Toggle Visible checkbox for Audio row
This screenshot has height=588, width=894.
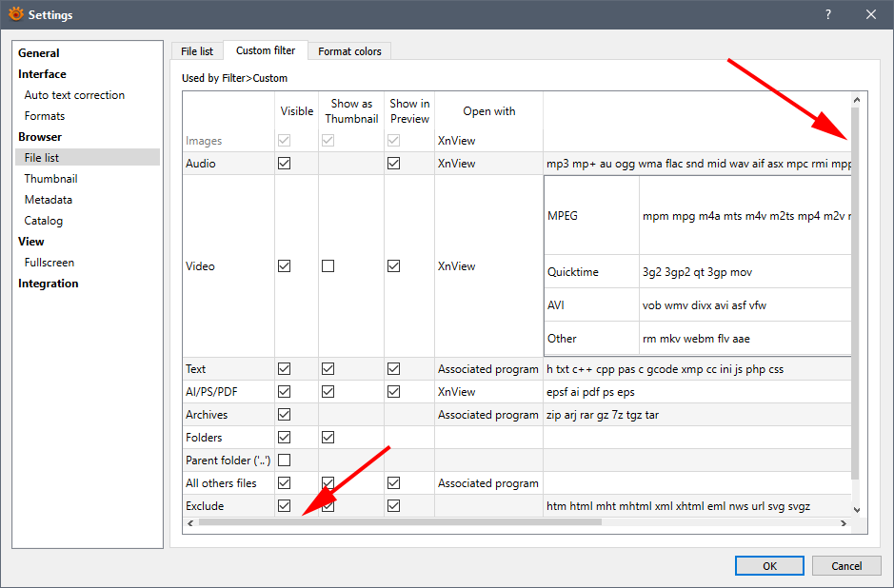pos(284,164)
